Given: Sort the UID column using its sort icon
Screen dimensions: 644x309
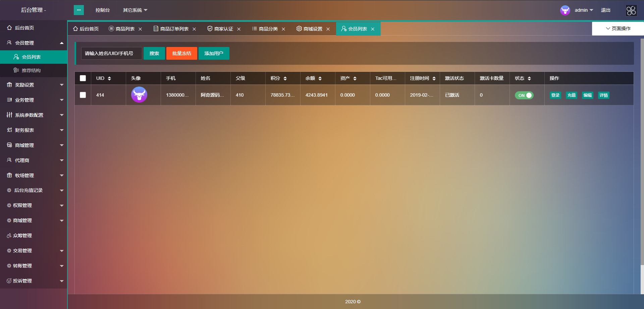Looking at the screenshot, I should coord(109,79).
